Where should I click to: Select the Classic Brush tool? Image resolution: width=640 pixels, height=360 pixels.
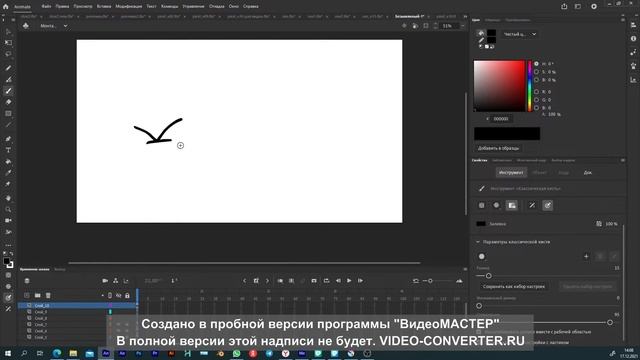(8, 91)
